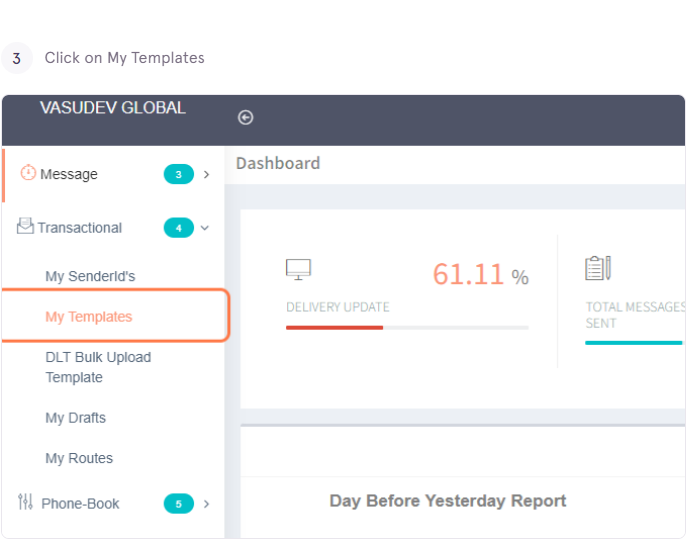This screenshot has height=541, width=687.
Task: Click the Message badge showing 3
Action: (179, 174)
